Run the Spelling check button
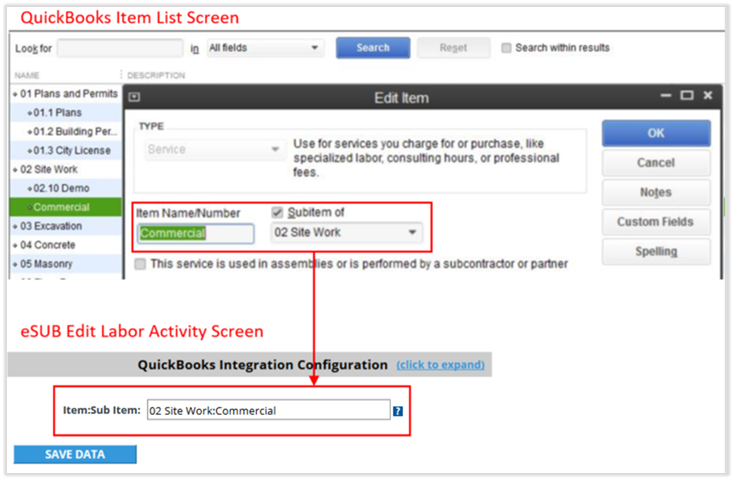Image resolution: width=734 pixels, height=480 pixels. pos(656,251)
